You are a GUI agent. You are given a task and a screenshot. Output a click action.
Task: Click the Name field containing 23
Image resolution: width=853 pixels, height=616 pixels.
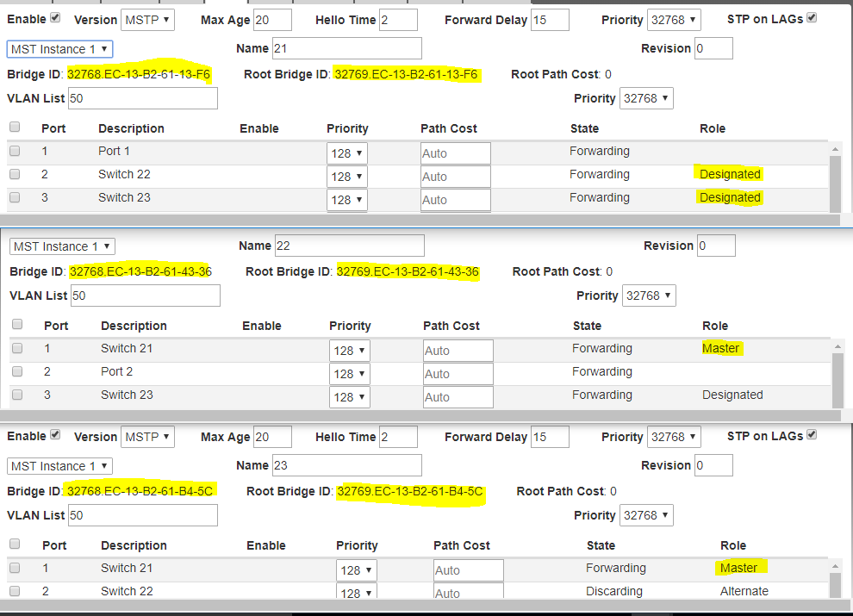point(346,465)
